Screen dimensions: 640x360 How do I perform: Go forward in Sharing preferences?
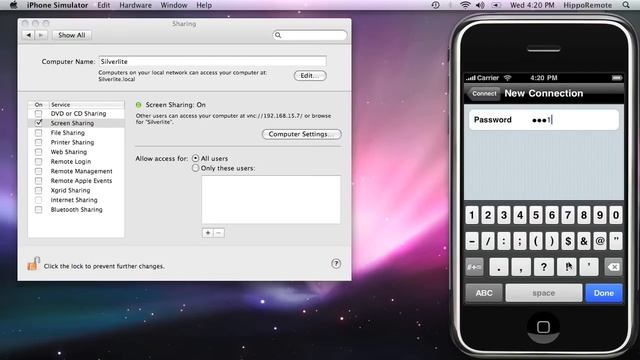pyautogui.click(x=41, y=35)
